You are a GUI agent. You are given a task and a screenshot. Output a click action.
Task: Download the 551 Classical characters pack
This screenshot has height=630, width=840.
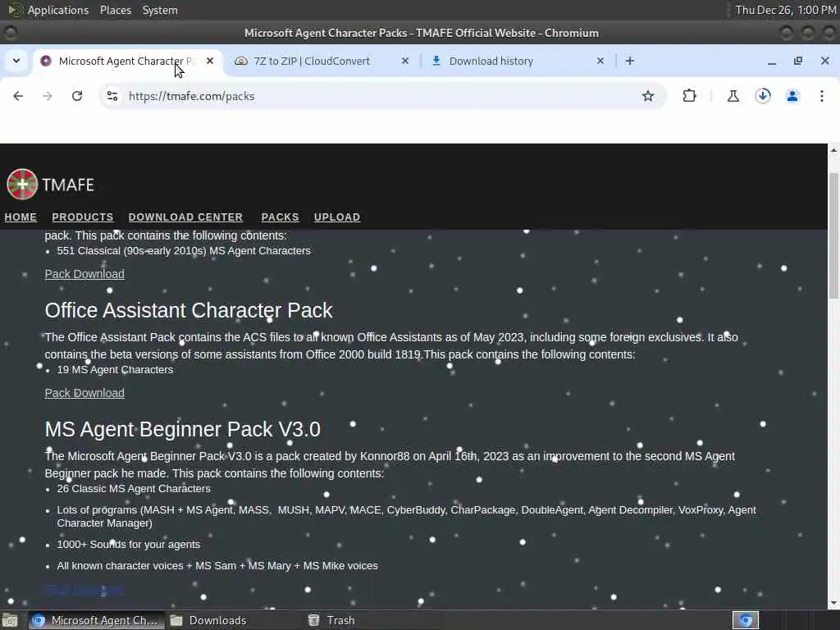pos(84,274)
